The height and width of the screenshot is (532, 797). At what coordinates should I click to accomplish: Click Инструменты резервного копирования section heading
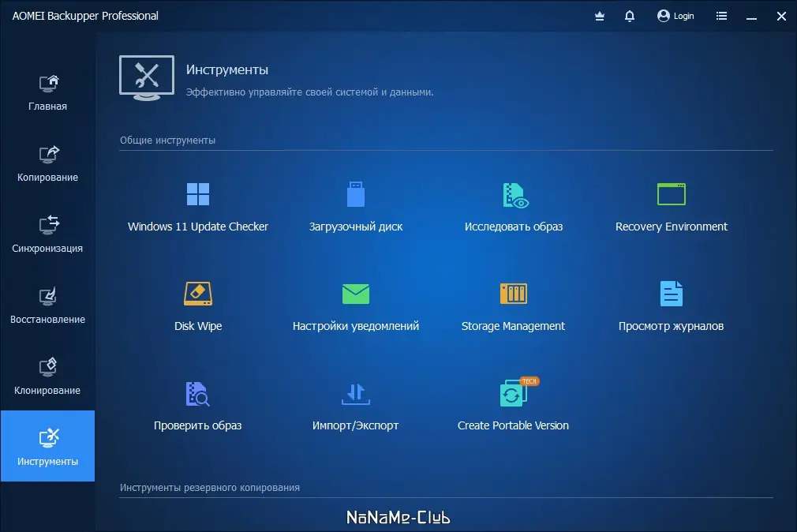click(210, 487)
